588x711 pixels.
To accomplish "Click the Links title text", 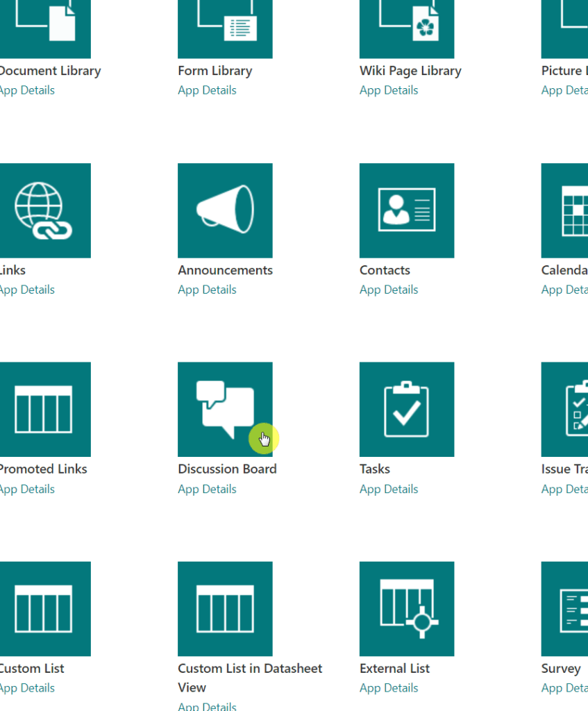I will tap(12, 270).
